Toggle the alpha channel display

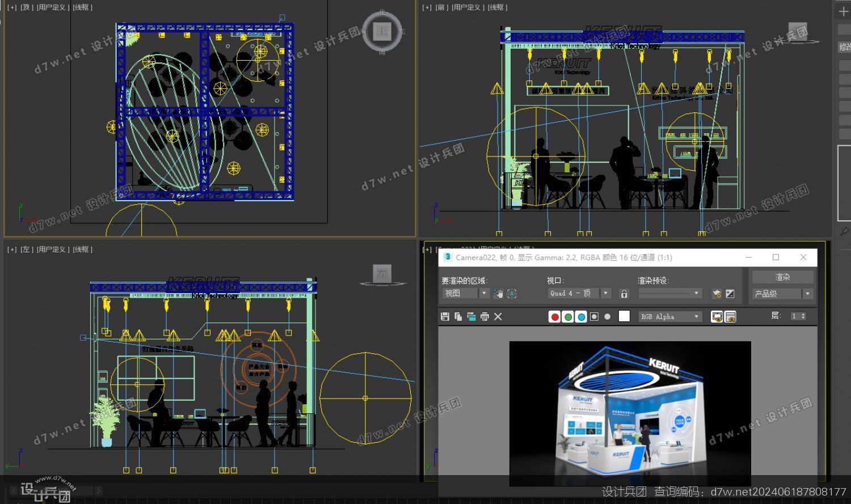click(x=594, y=317)
